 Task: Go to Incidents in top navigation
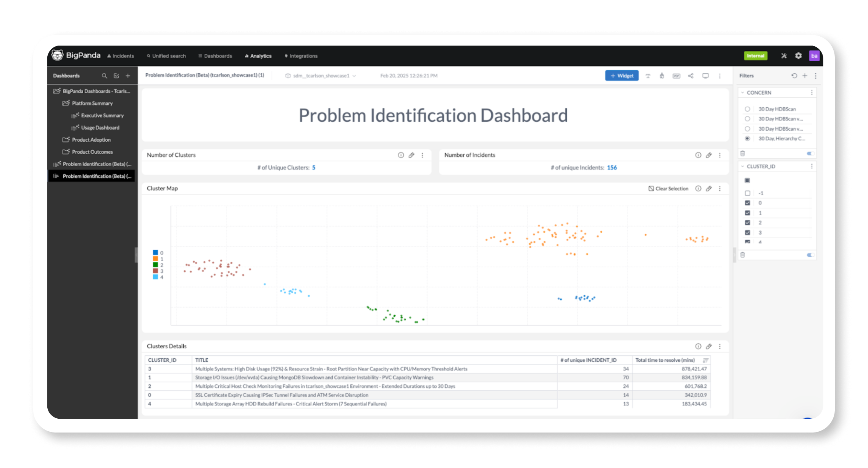point(121,56)
